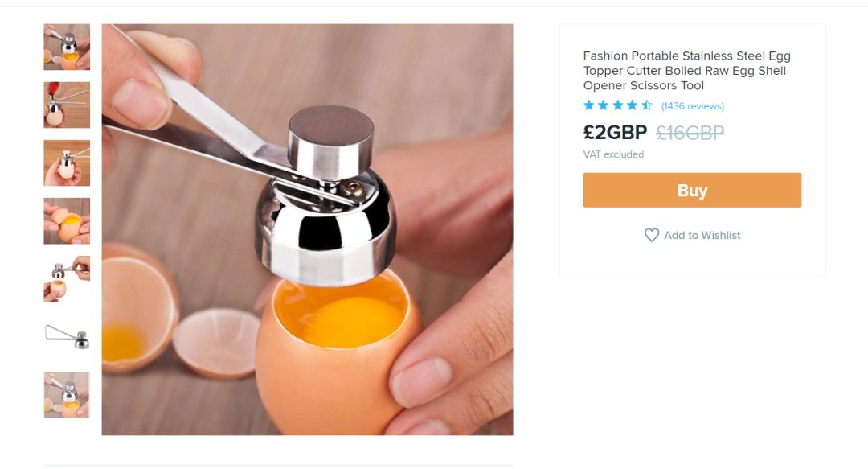
Task: Select thumbnail of hand holding egg with topper
Action: (67, 163)
